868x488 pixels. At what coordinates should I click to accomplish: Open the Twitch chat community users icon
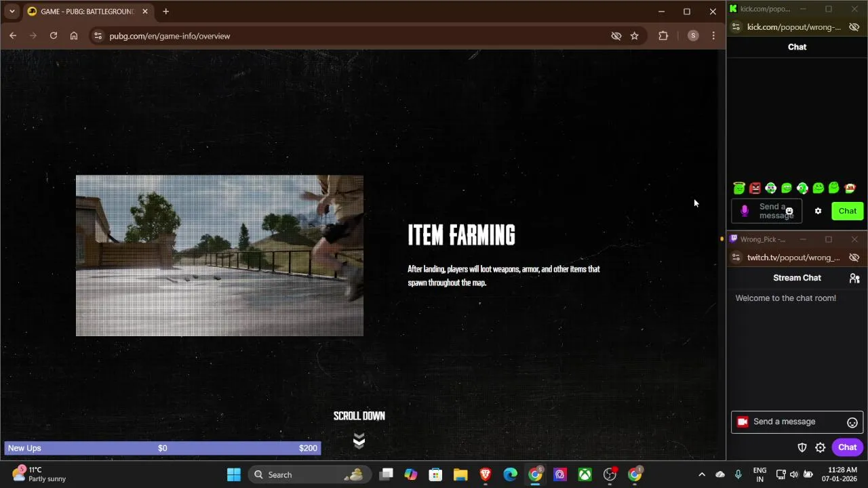point(854,278)
